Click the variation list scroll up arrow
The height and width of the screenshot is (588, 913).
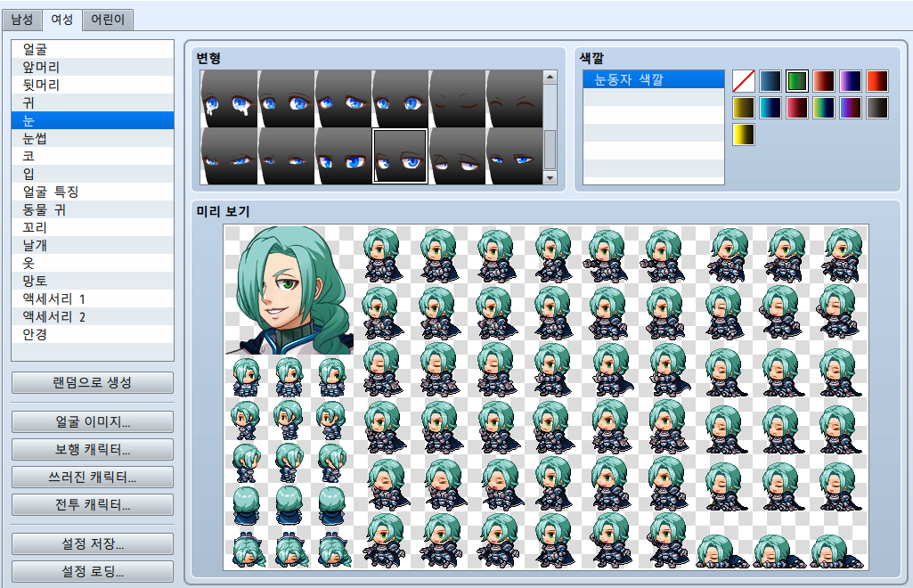coord(550,78)
